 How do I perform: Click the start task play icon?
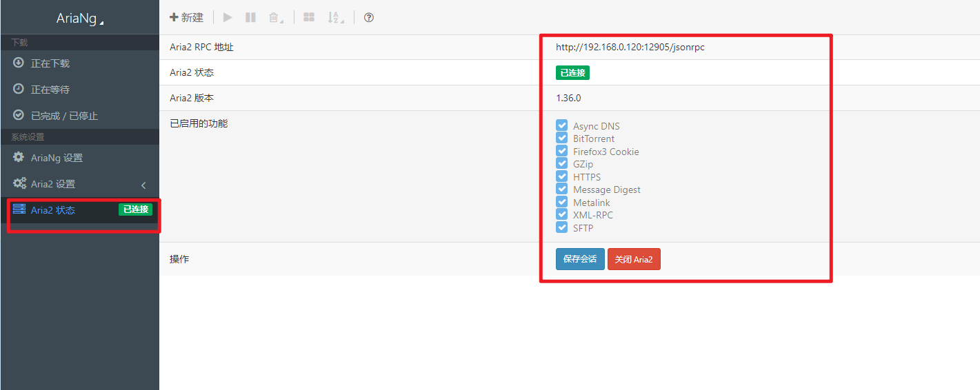228,17
